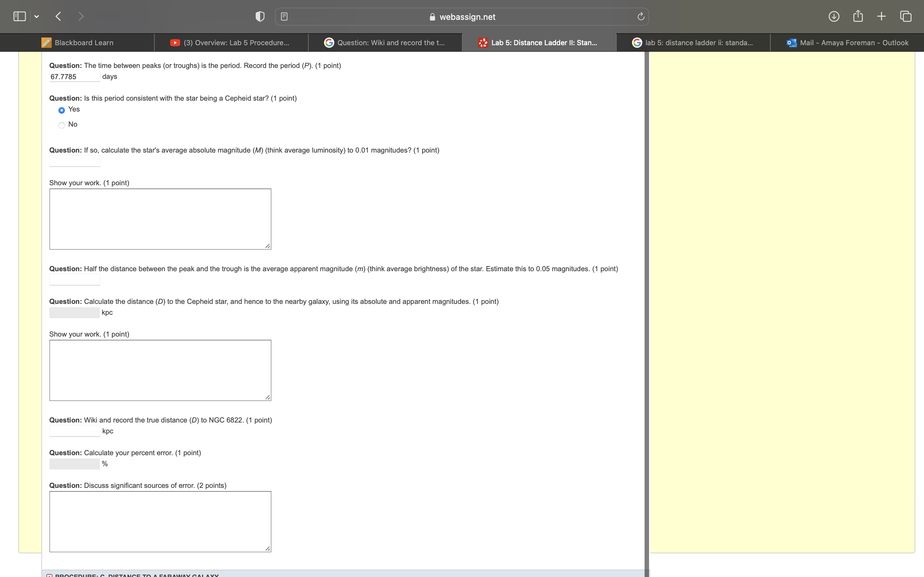Reload the webassign.net page

click(641, 16)
